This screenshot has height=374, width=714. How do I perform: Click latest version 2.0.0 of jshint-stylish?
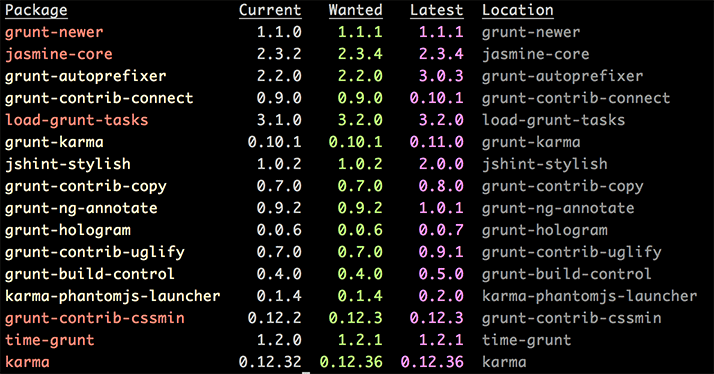coord(441,164)
